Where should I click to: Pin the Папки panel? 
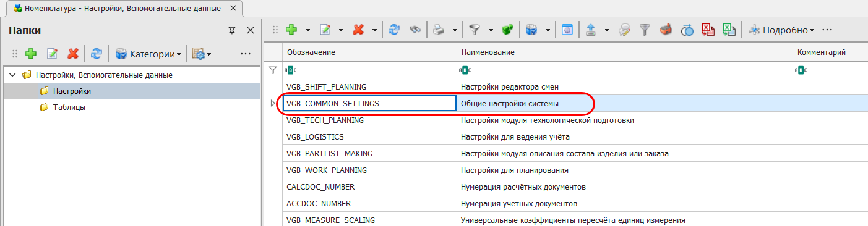(x=232, y=30)
